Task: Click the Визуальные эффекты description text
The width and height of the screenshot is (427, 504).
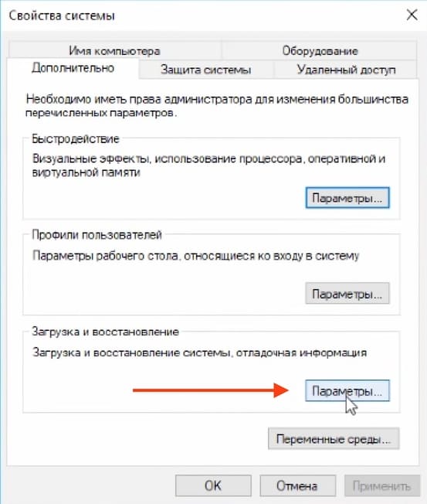Action: coord(208,165)
